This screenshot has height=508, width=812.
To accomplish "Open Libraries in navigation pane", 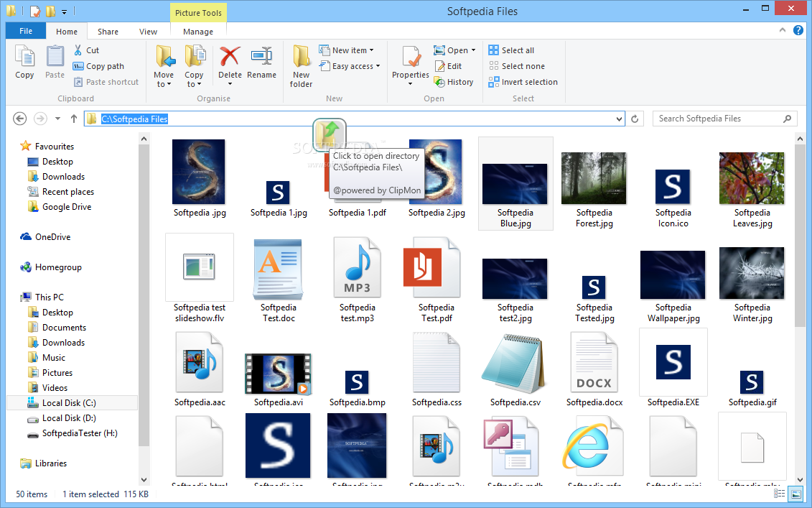I will point(51,463).
